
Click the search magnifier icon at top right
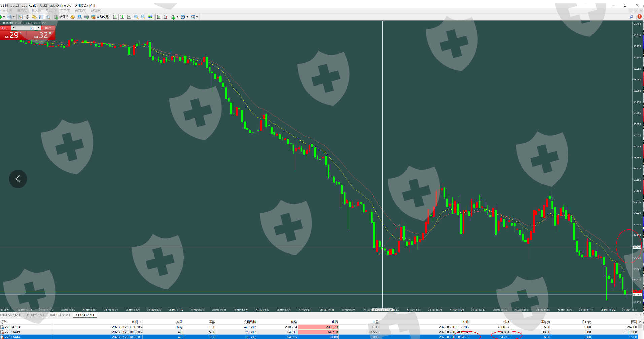tap(631, 17)
